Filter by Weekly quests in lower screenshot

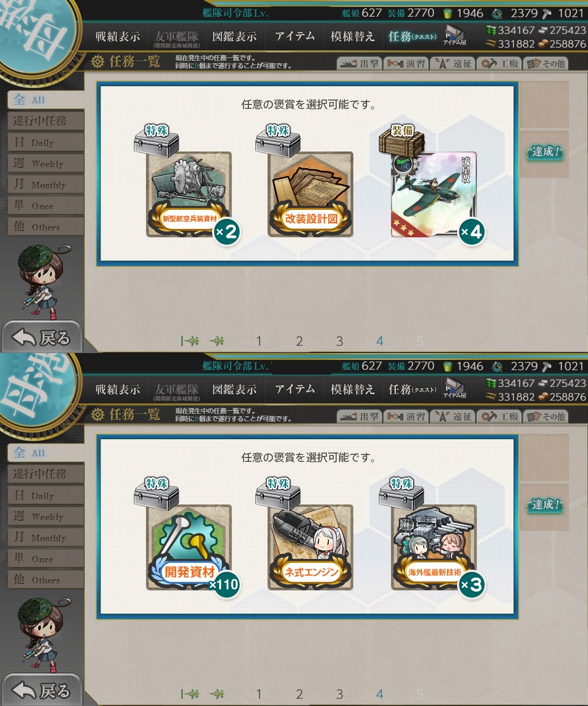tap(46, 517)
